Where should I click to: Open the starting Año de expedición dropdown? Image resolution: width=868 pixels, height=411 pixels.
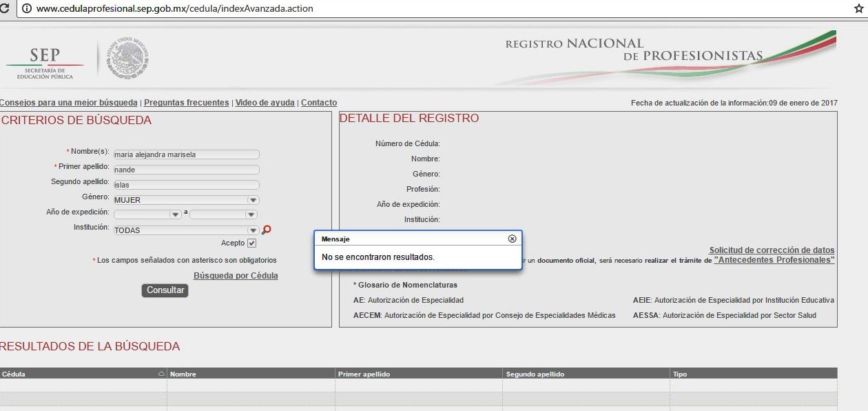click(176, 214)
